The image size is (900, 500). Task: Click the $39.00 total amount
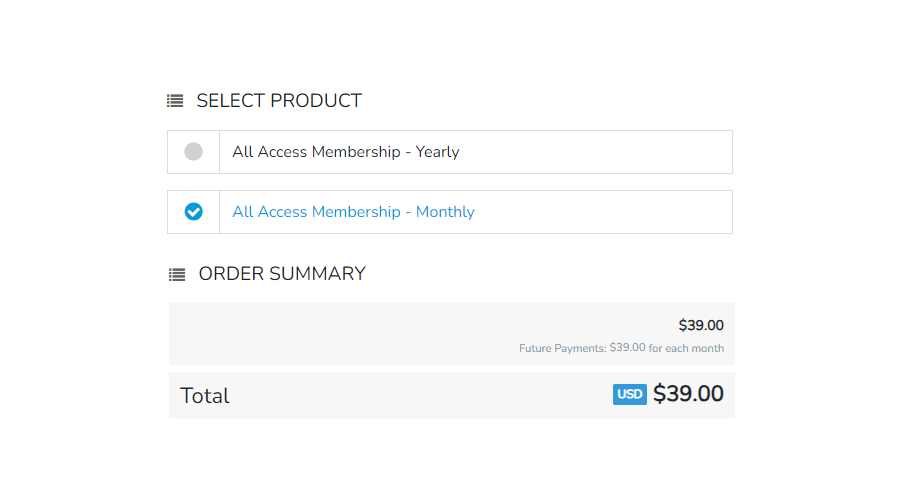pos(688,394)
